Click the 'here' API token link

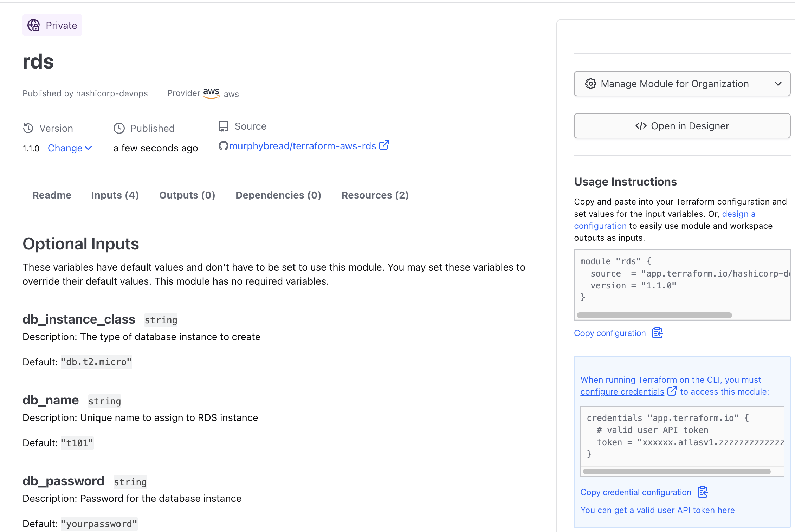[726, 510]
